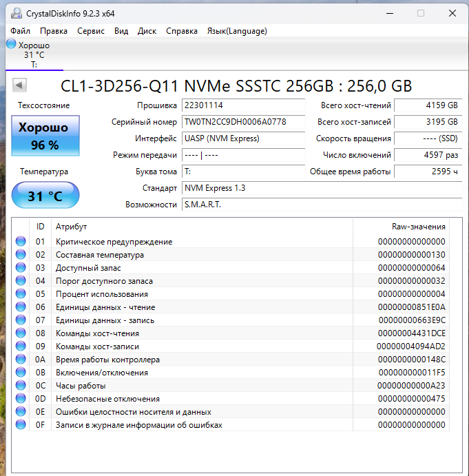Select row Небезопасные отключения
This screenshot has height=476, width=469.
[231, 398]
